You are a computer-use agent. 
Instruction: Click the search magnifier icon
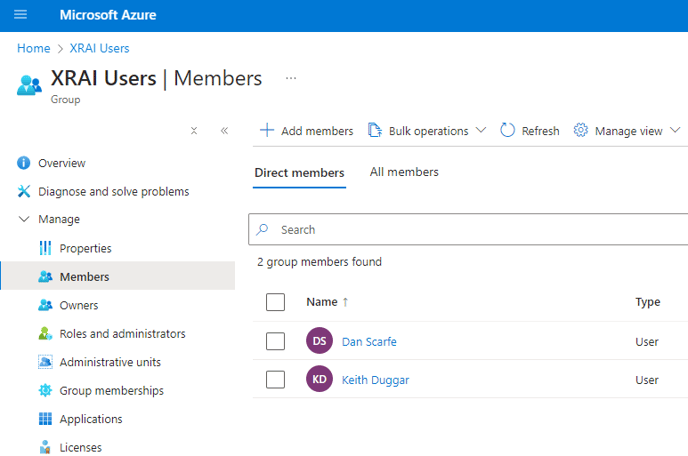coord(262,229)
